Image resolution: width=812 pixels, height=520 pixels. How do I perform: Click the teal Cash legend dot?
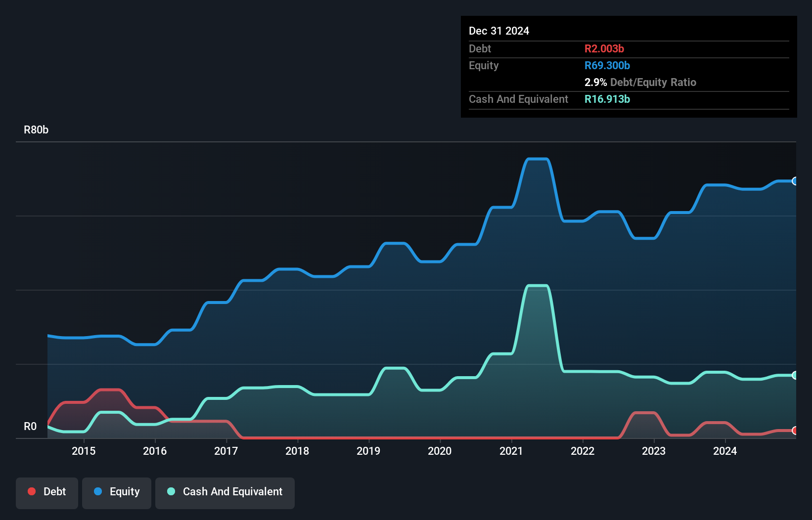click(171, 491)
